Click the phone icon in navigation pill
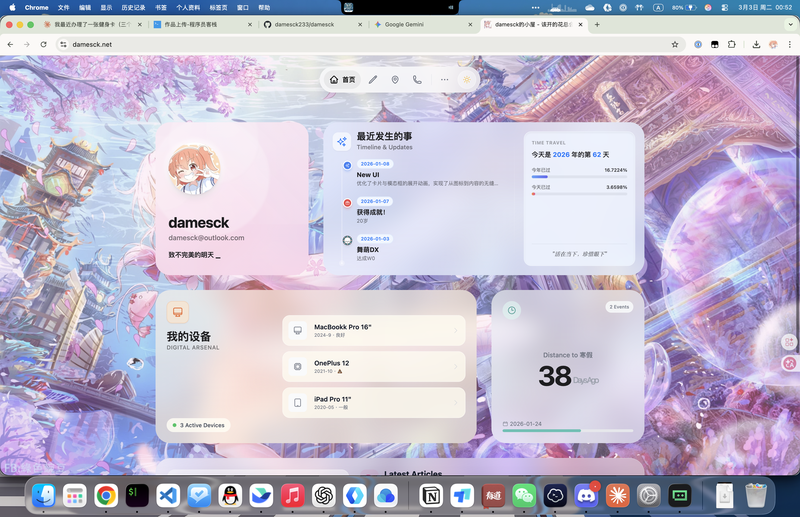800x517 pixels. coord(417,79)
